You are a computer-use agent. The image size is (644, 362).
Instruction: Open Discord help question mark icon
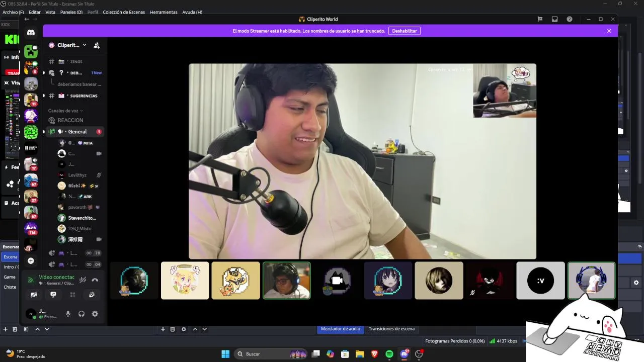click(x=569, y=19)
